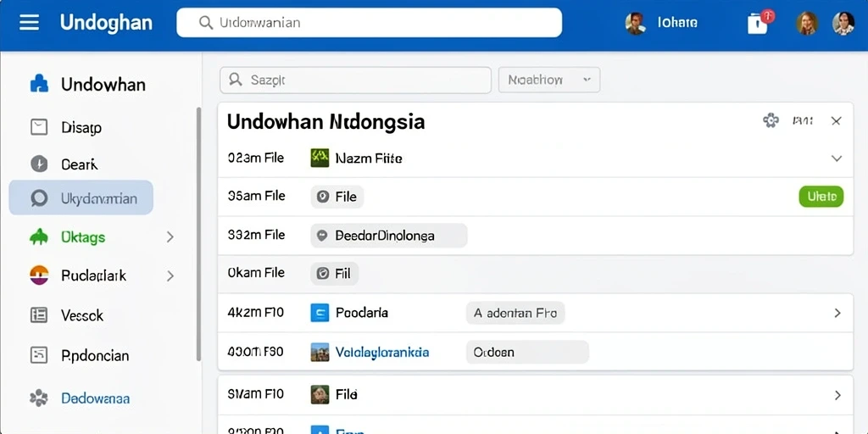
Task: Click the Dedowanaa paw icon
Action: [x=39, y=398]
